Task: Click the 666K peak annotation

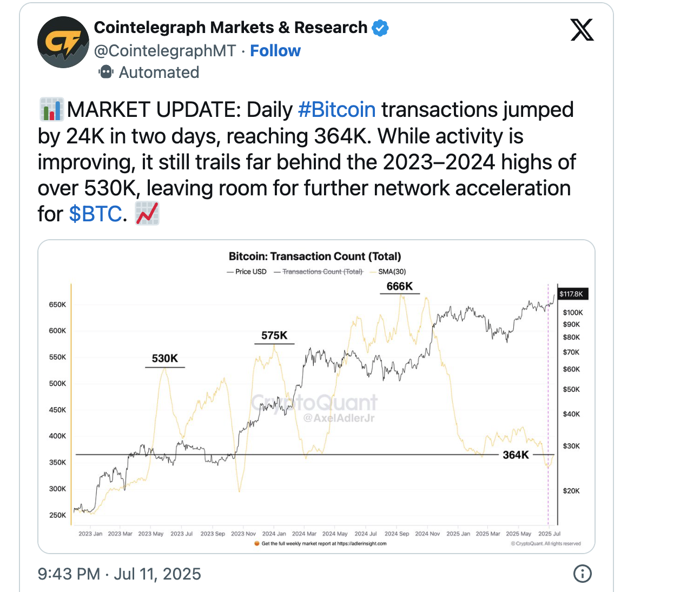Action: click(x=399, y=286)
